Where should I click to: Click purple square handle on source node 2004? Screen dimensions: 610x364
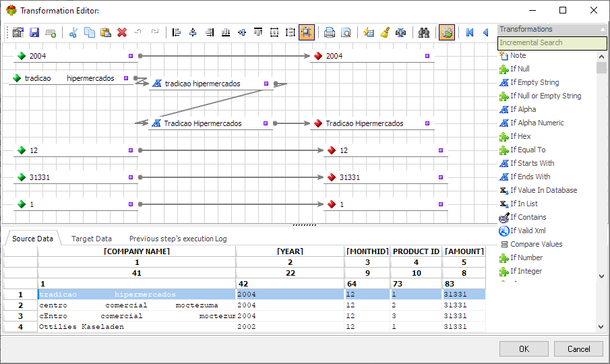coord(131,56)
